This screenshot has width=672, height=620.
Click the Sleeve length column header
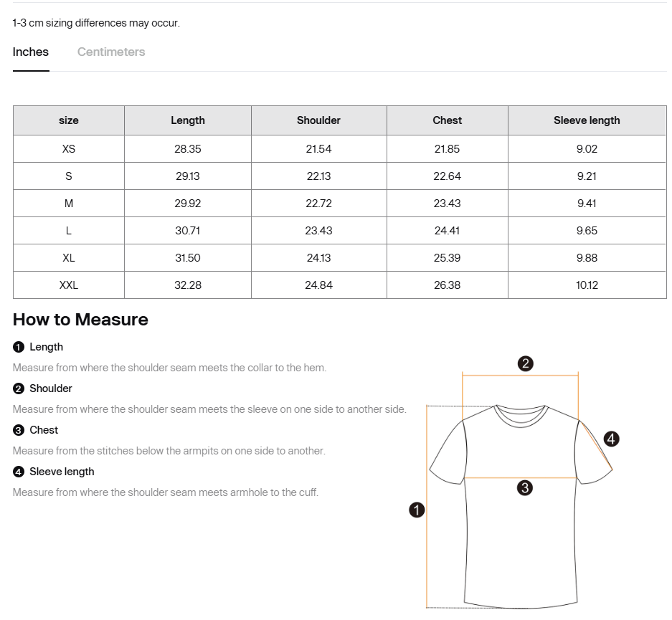click(587, 120)
